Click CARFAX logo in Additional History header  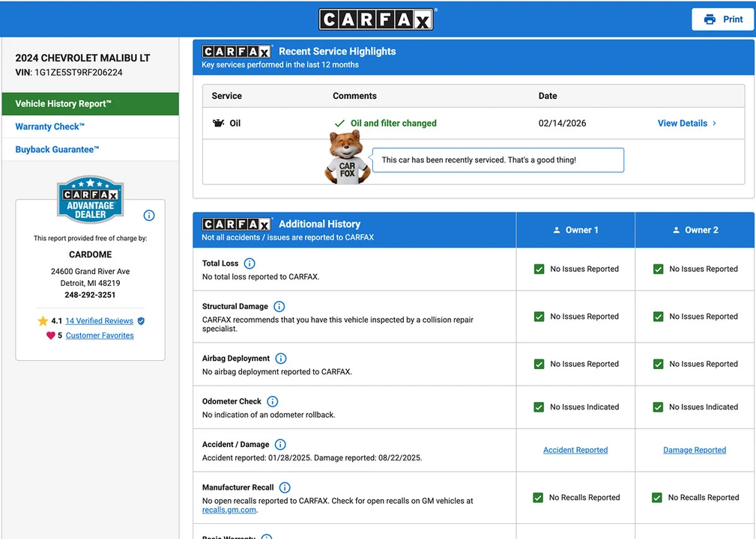[236, 224]
